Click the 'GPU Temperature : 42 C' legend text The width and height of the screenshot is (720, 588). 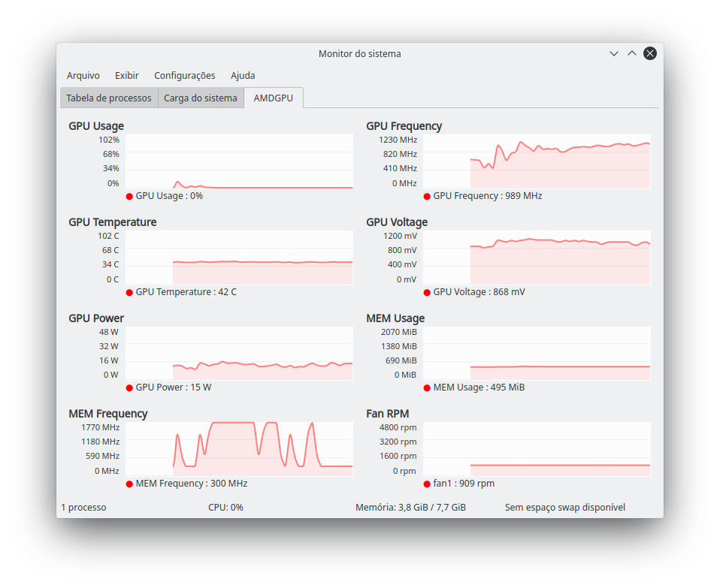click(186, 292)
